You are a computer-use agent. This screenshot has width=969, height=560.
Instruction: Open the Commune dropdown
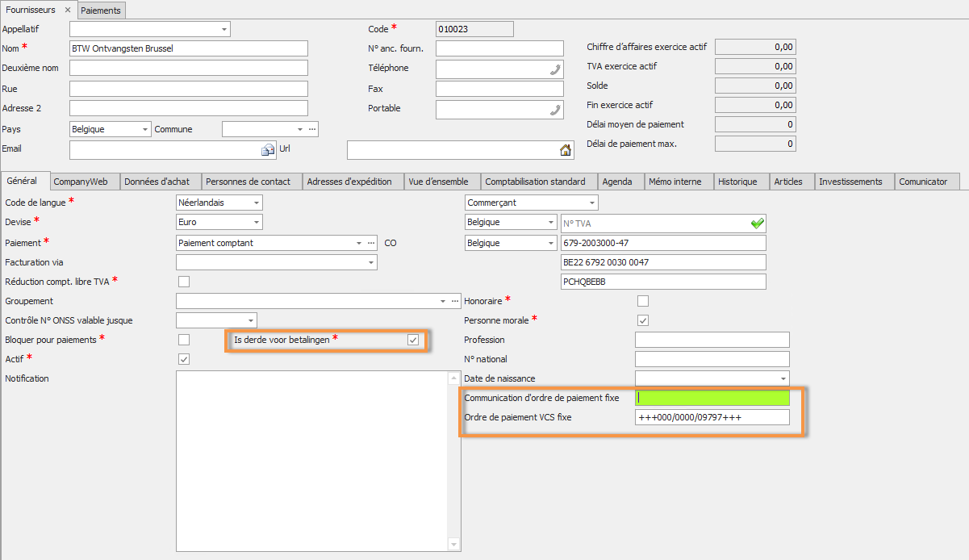[300, 129]
